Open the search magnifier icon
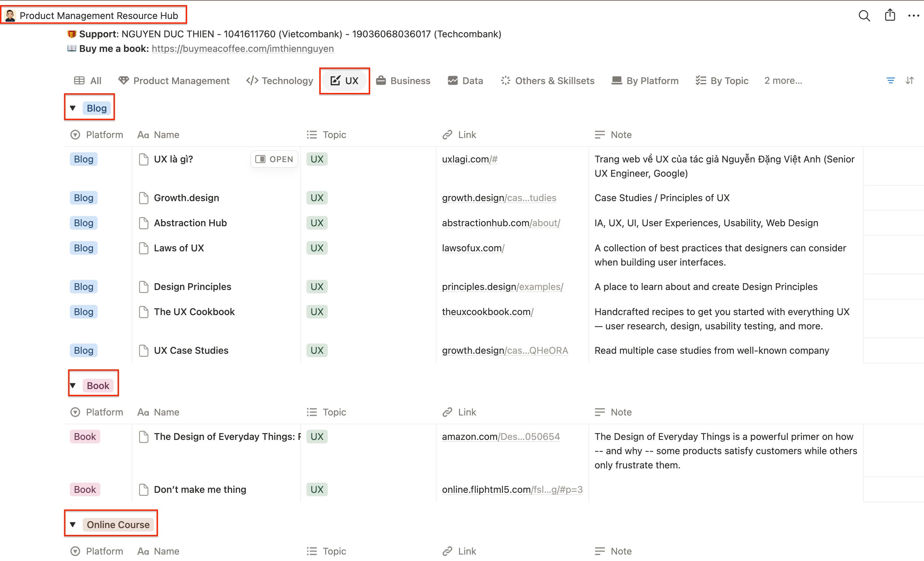Screen dimensions: 924x561 click(864, 16)
